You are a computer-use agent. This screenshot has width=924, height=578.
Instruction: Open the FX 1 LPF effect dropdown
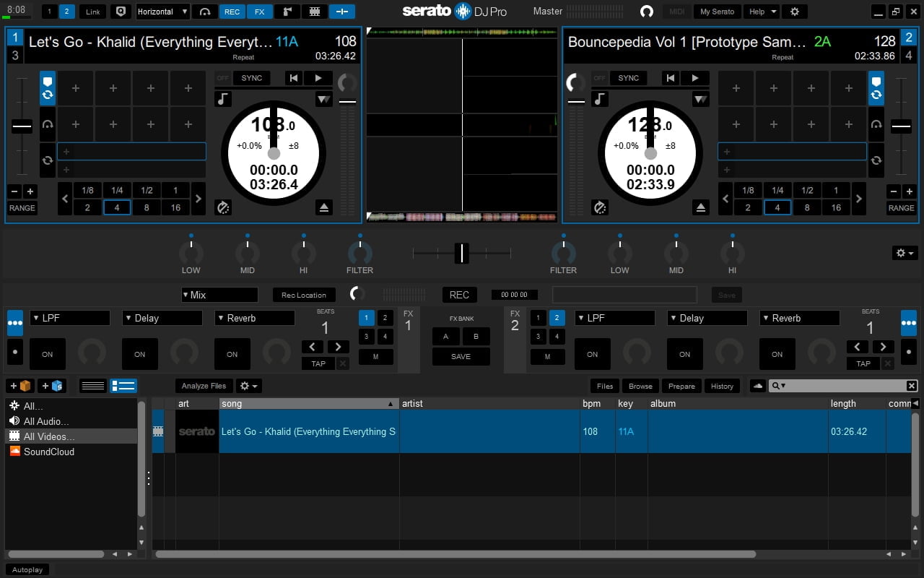70,318
